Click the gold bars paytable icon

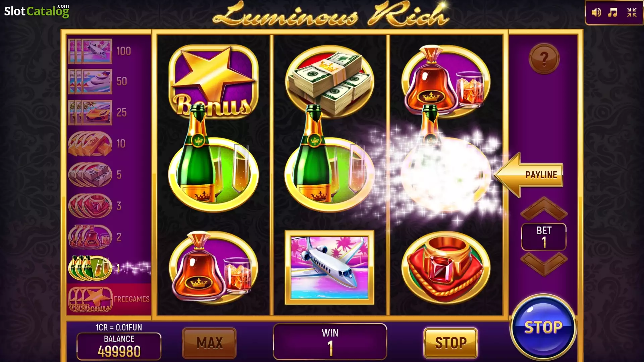pyautogui.click(x=90, y=143)
